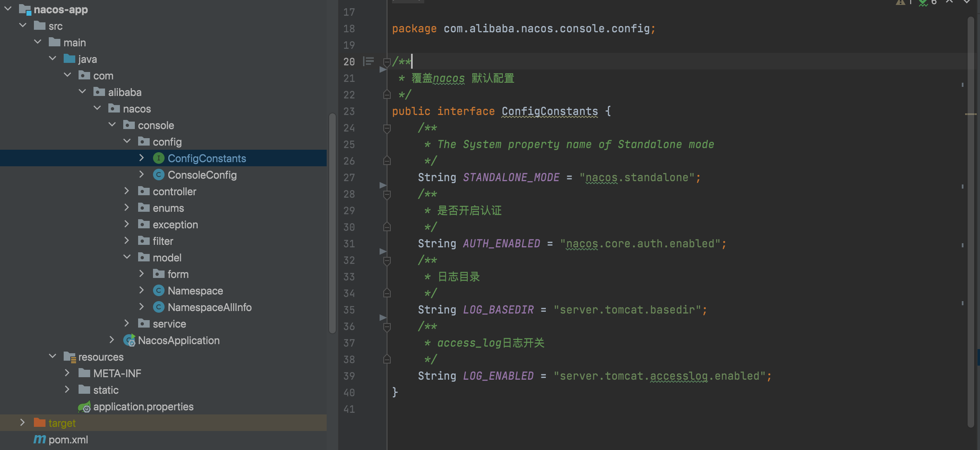Click the orange target folder icon
This screenshot has width=980, height=450.
pyautogui.click(x=40, y=423)
